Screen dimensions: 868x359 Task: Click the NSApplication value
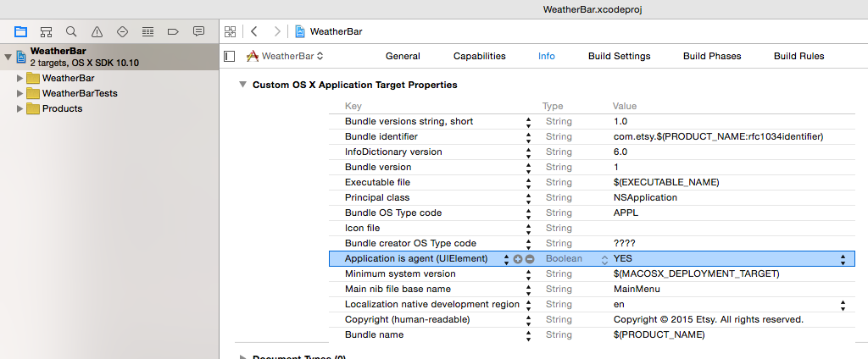(x=645, y=197)
